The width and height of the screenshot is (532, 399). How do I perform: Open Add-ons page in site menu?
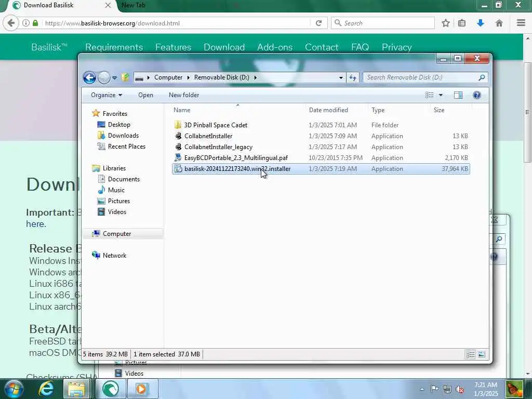point(275,47)
